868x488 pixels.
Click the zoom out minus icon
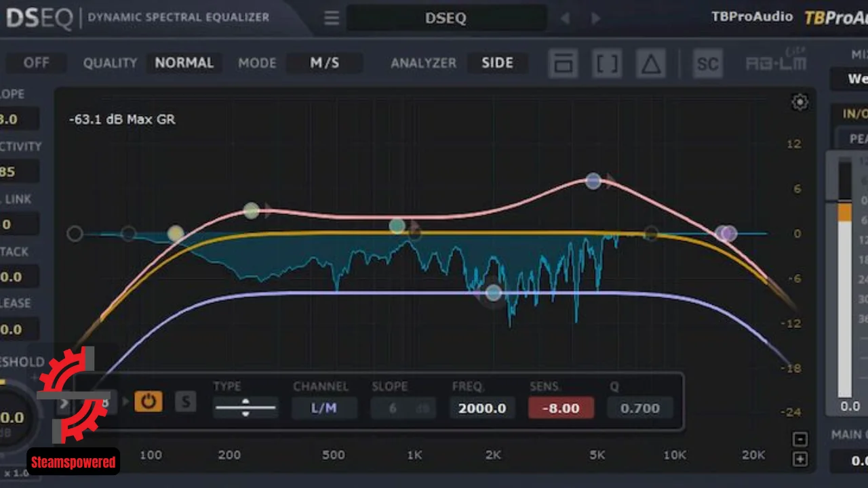click(800, 439)
